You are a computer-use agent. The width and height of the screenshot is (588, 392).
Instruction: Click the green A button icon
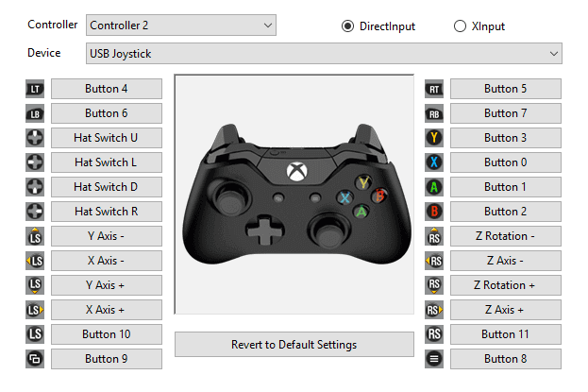tap(434, 187)
